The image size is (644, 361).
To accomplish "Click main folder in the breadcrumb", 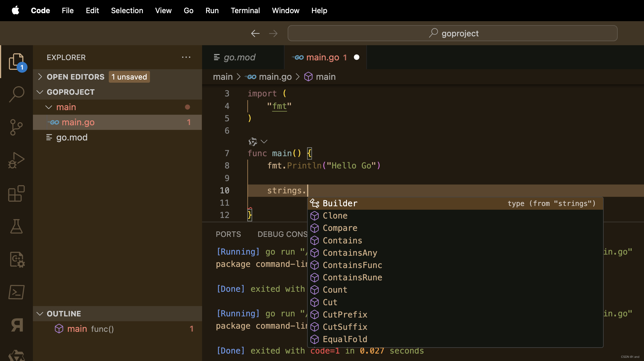I will coord(223,77).
